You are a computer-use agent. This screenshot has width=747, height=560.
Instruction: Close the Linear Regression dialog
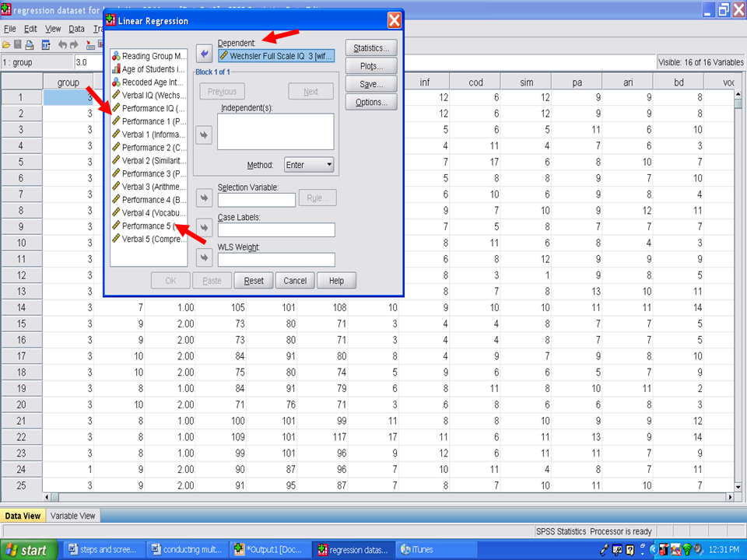pos(395,19)
